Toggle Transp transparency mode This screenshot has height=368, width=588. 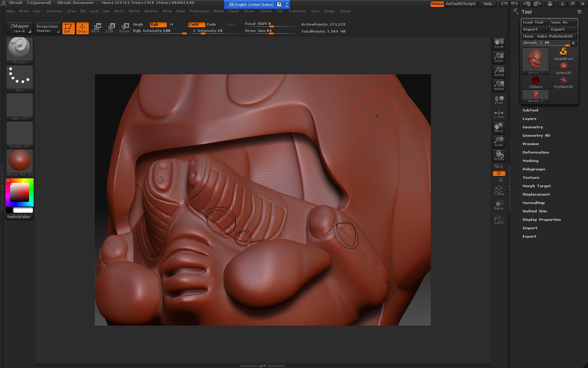pos(499,205)
